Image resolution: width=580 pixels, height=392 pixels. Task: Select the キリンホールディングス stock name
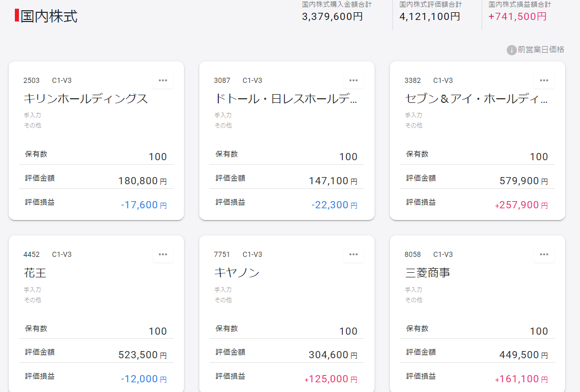click(86, 99)
